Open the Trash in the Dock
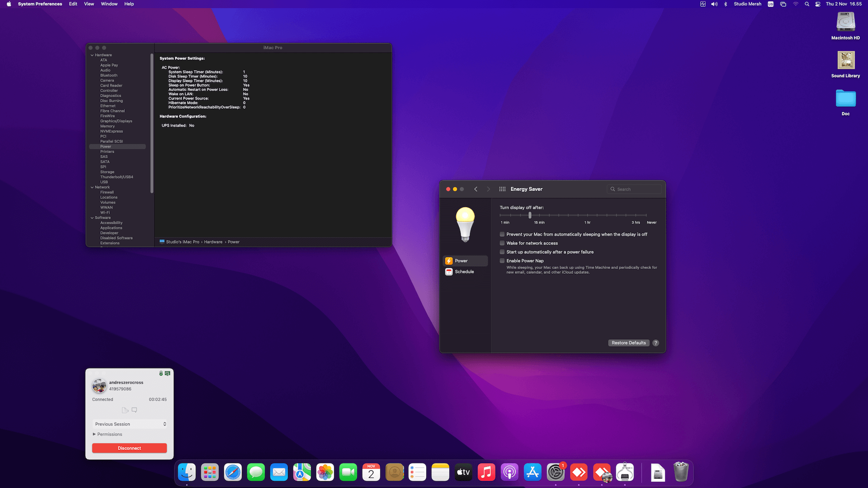Image resolution: width=868 pixels, height=488 pixels. pyautogui.click(x=681, y=473)
